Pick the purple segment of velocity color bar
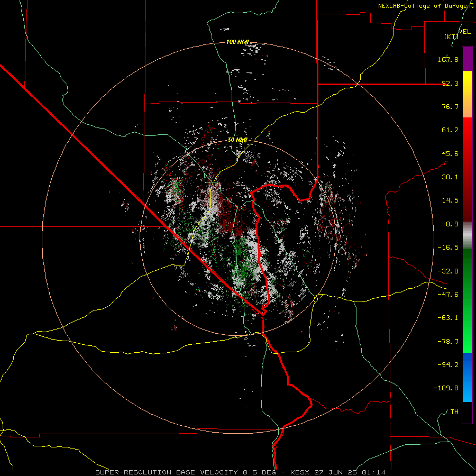Image resolution: width=476 pixels, height=476 pixels. click(x=467, y=59)
